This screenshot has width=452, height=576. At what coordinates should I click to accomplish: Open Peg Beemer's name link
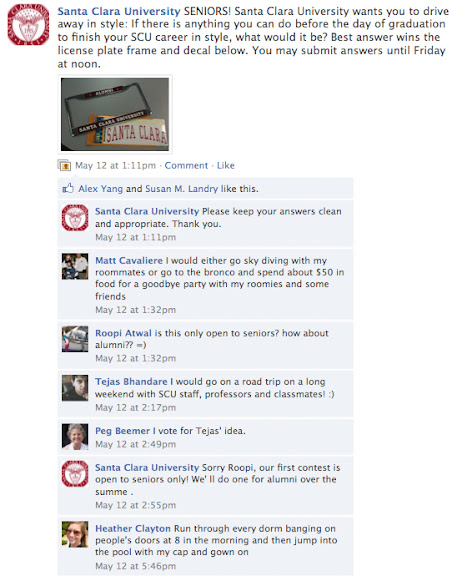pyautogui.click(x=122, y=431)
